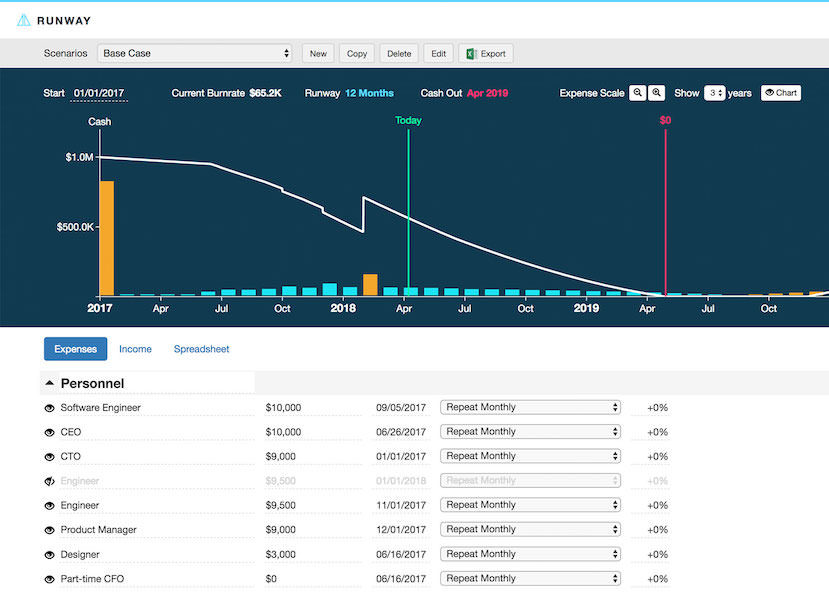The image size is (829, 600).
Task: Open the CTO Repeat Monthly dropdown
Action: 530,457
